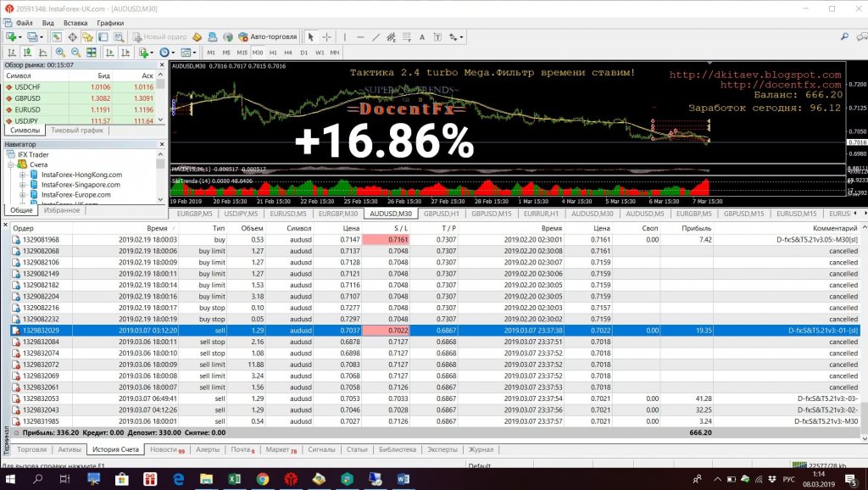Open the Profiles toolbar icon
The height and width of the screenshot is (490, 868).
pos(32,37)
